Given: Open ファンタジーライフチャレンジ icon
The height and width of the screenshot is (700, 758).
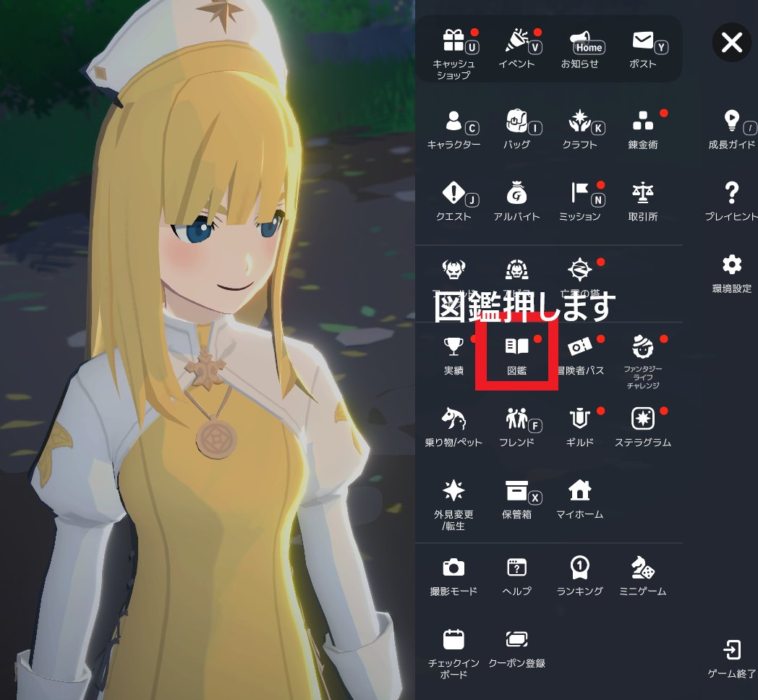Looking at the screenshot, I should pos(643,346).
